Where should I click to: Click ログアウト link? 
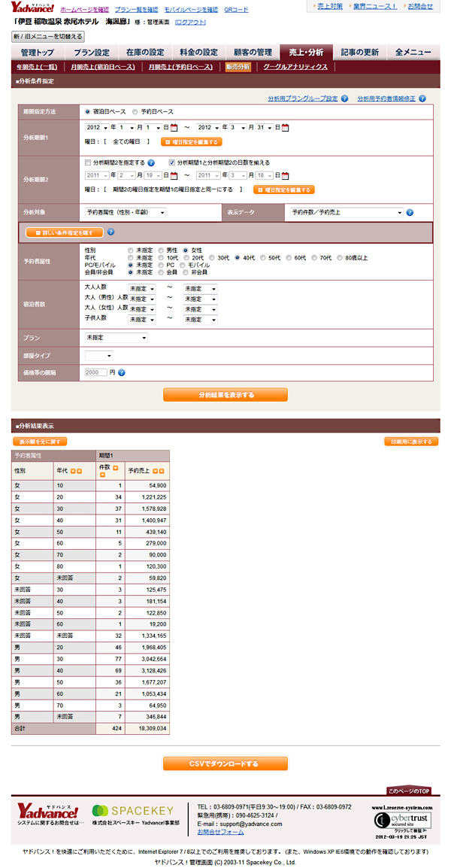pyautogui.click(x=190, y=22)
